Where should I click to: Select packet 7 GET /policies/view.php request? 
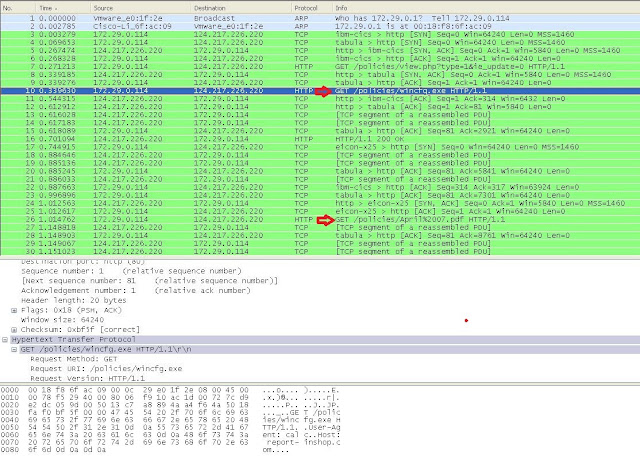[x=320, y=67]
